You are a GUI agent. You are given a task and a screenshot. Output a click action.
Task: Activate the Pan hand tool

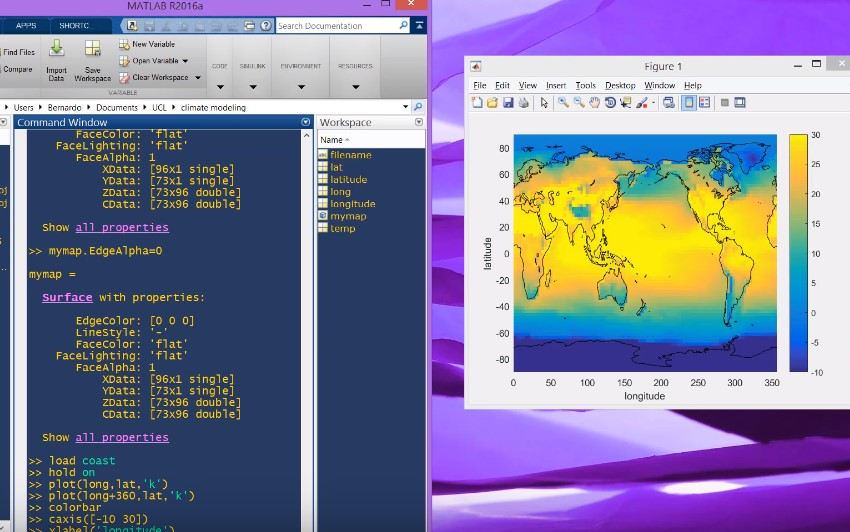tap(595, 102)
